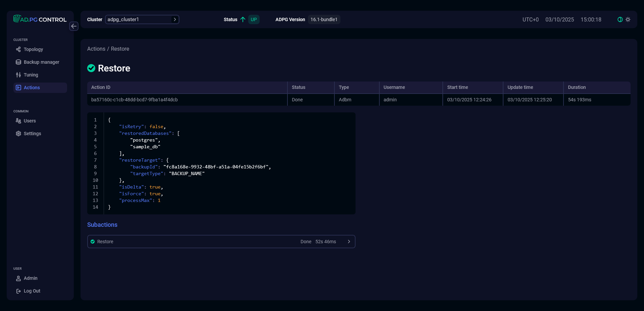The height and width of the screenshot is (311, 644).
Task: Select action ID ba57160c table row
Action: (135, 100)
